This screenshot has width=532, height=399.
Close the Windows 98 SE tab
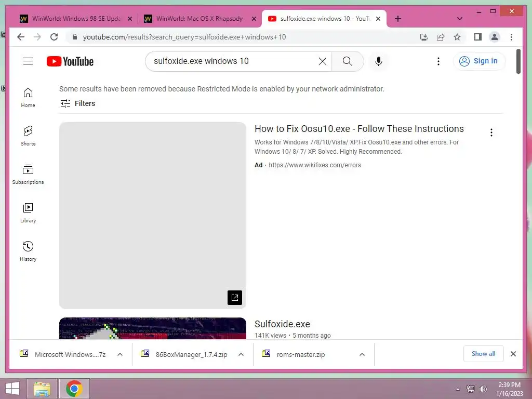(x=129, y=19)
